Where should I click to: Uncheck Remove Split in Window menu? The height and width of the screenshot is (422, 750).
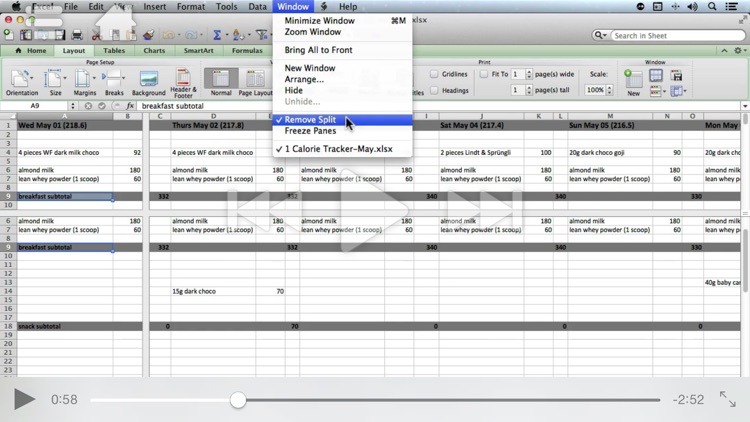click(342, 120)
